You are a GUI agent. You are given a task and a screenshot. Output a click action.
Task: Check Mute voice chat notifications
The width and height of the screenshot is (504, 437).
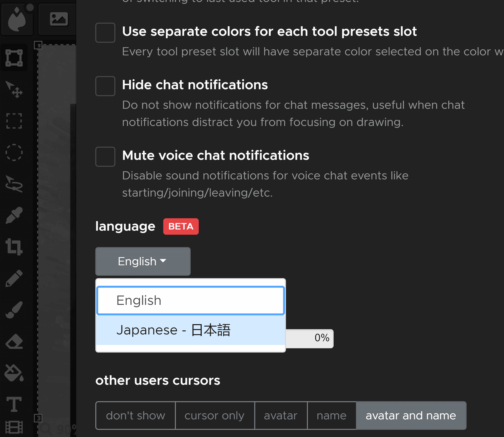click(105, 156)
